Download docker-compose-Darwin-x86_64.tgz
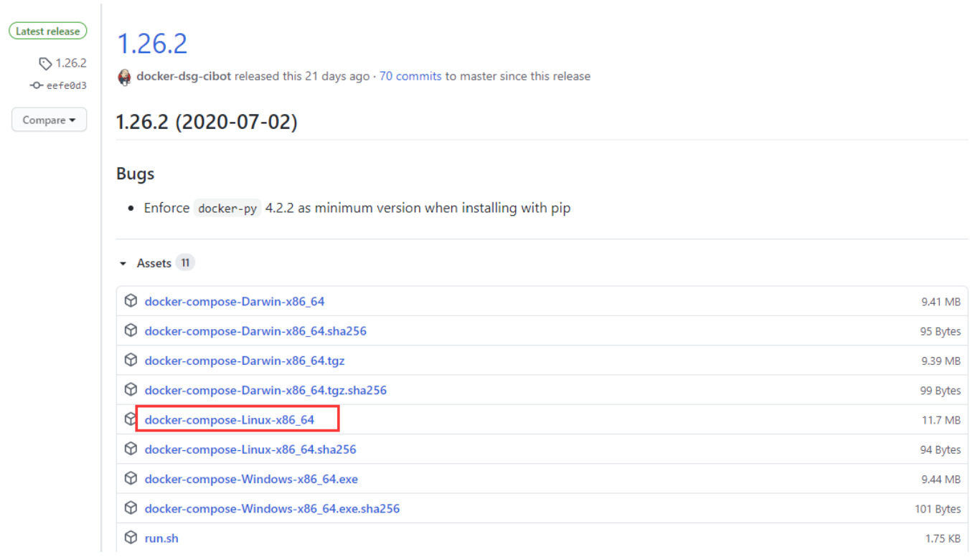Viewport: 980px width, 557px height. (x=245, y=361)
